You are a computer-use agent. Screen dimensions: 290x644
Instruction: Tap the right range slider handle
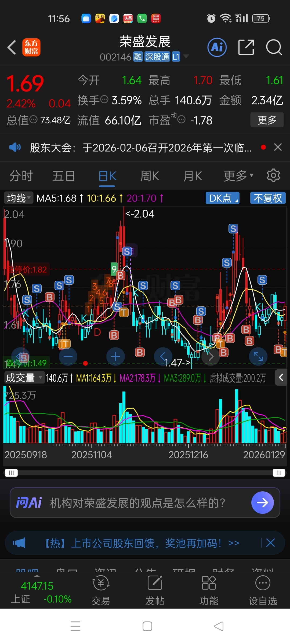279,473
